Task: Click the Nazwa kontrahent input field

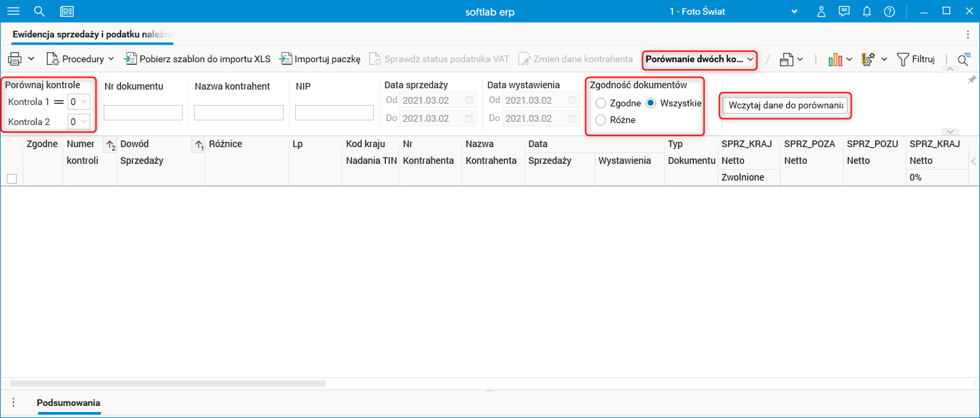Action: point(239,112)
